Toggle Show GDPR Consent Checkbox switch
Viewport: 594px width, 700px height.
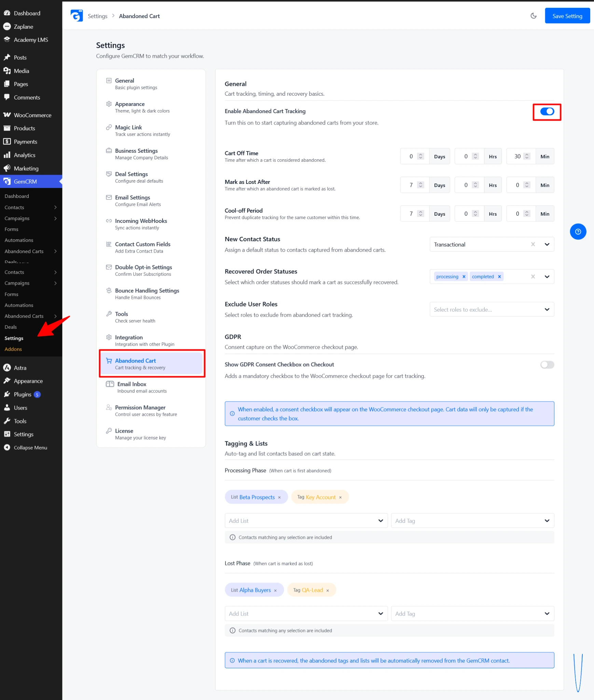coord(547,365)
